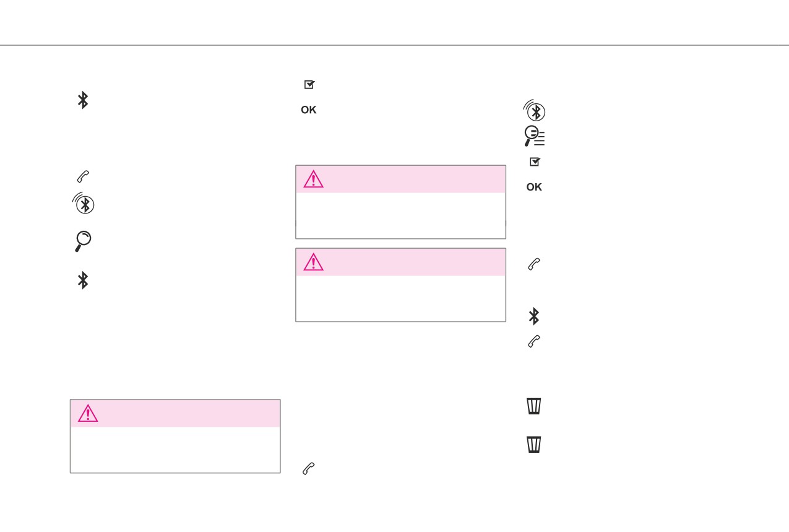Click the Bluetooth signal-waves icon in left column
The width and height of the screenshot is (789, 532).
pyautogui.click(x=83, y=203)
